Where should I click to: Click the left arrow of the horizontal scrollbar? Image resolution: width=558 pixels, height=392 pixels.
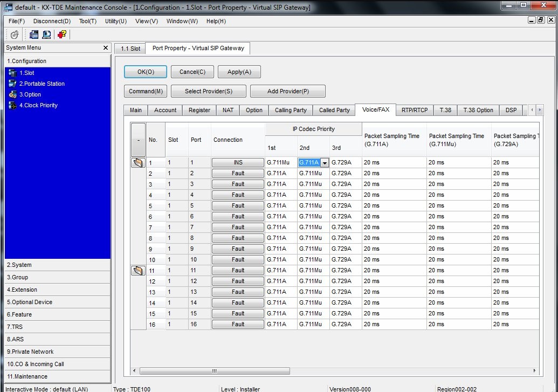pos(134,370)
